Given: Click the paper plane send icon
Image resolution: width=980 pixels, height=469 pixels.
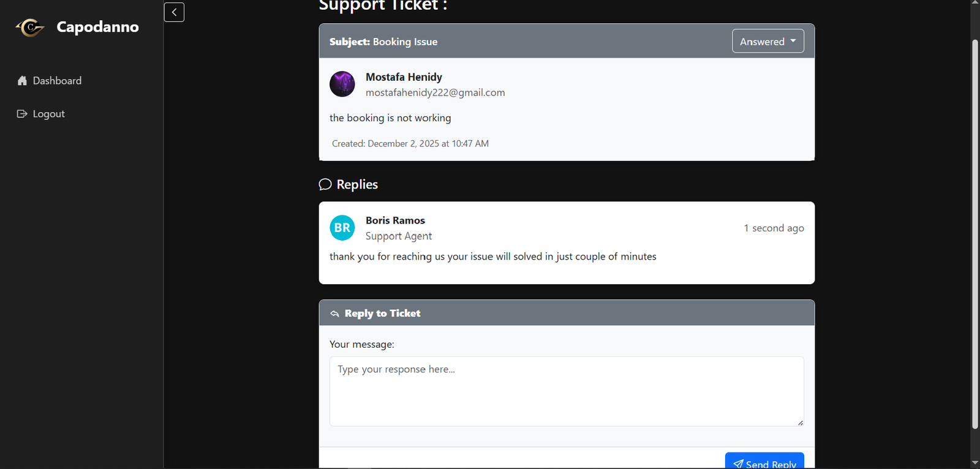Looking at the screenshot, I should (x=738, y=463).
